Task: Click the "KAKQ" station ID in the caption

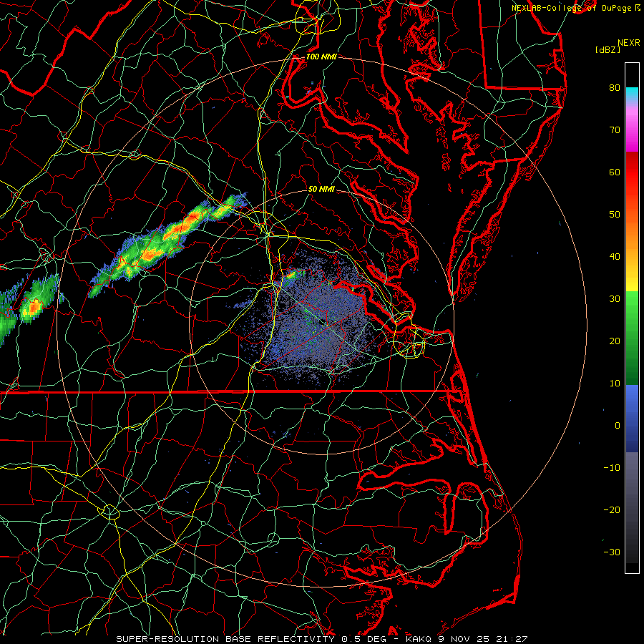Action: [419, 639]
